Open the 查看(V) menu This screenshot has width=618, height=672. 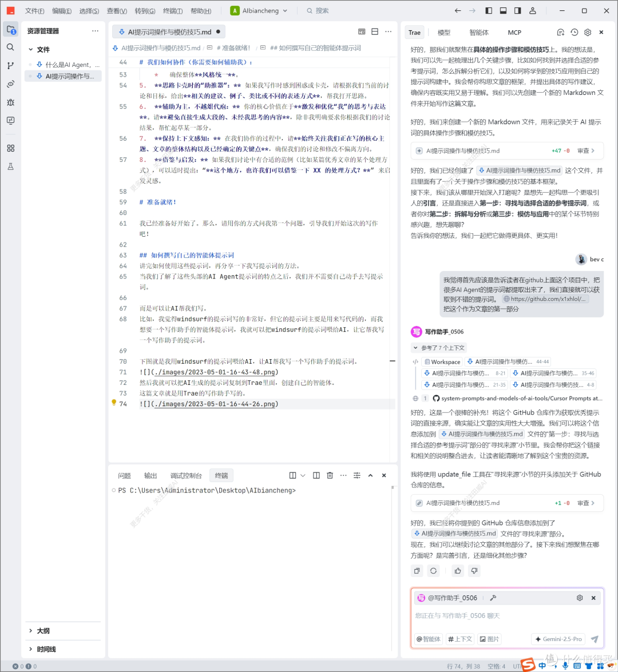pos(117,11)
